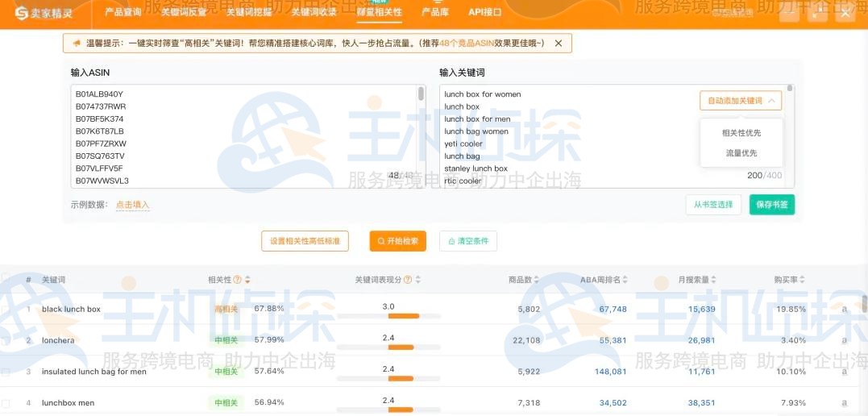The width and height of the screenshot is (868, 416).
Task: Click score bar for lonchera
Action: pos(388,347)
